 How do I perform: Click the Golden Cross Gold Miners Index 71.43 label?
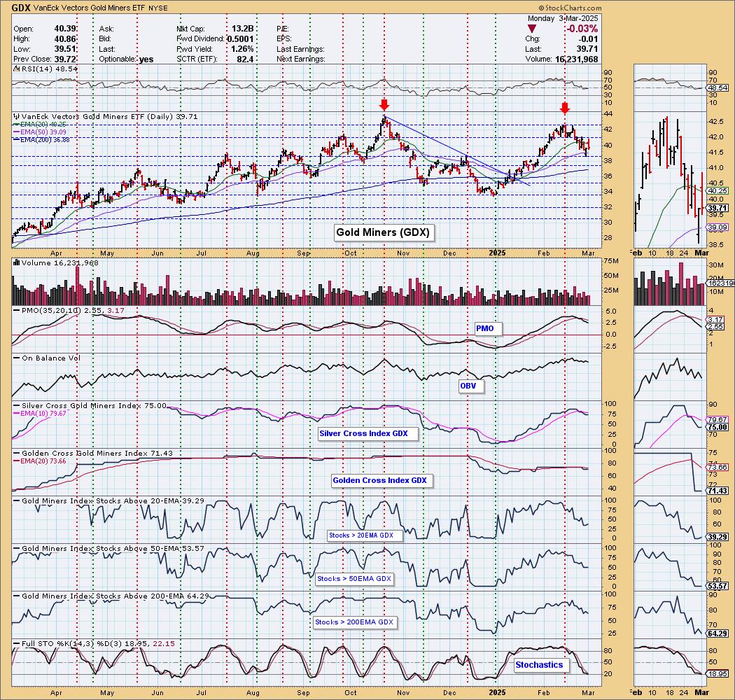pos(97,454)
